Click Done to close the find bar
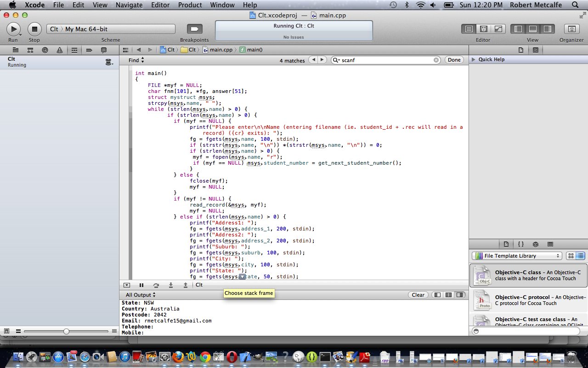The height and width of the screenshot is (368, 588). (x=454, y=60)
